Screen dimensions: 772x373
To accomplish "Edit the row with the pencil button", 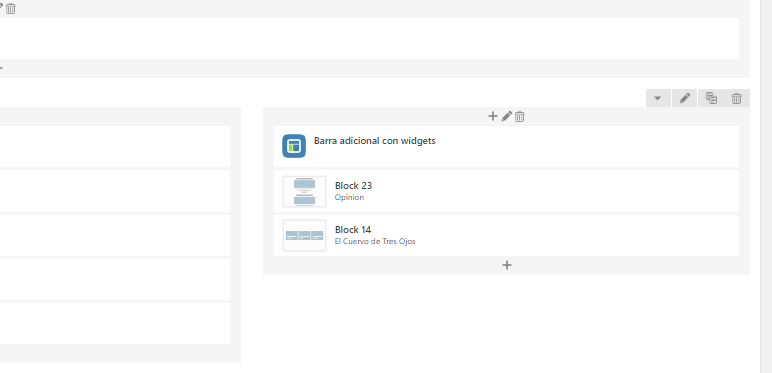I will [684, 98].
